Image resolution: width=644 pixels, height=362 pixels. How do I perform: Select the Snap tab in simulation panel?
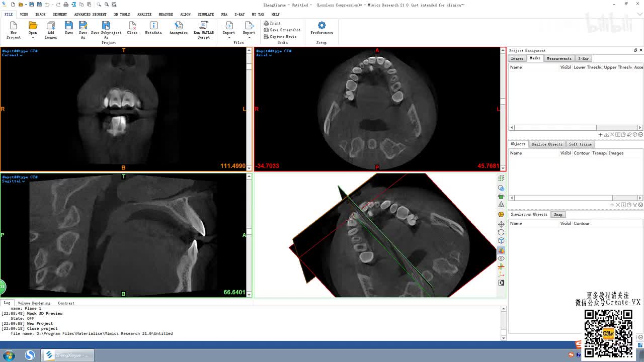[x=558, y=215]
